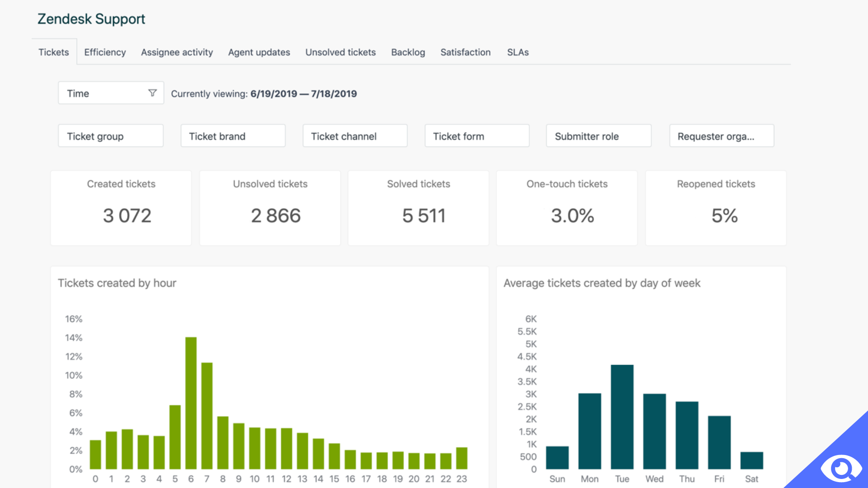The width and height of the screenshot is (868, 488).
Task: Switch to the Backlog tab
Action: pyautogui.click(x=408, y=52)
